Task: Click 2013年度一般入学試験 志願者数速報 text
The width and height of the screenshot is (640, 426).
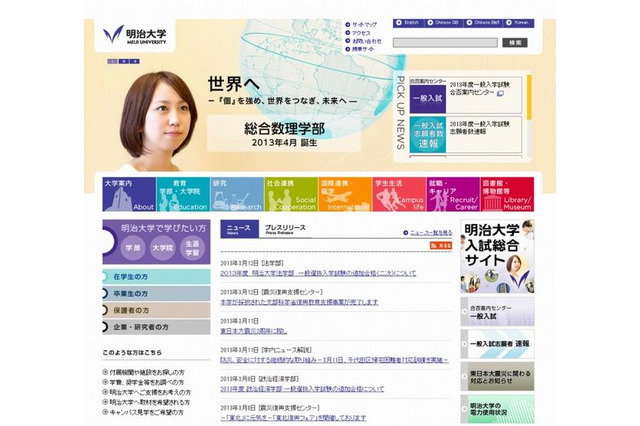Action: click(480, 128)
